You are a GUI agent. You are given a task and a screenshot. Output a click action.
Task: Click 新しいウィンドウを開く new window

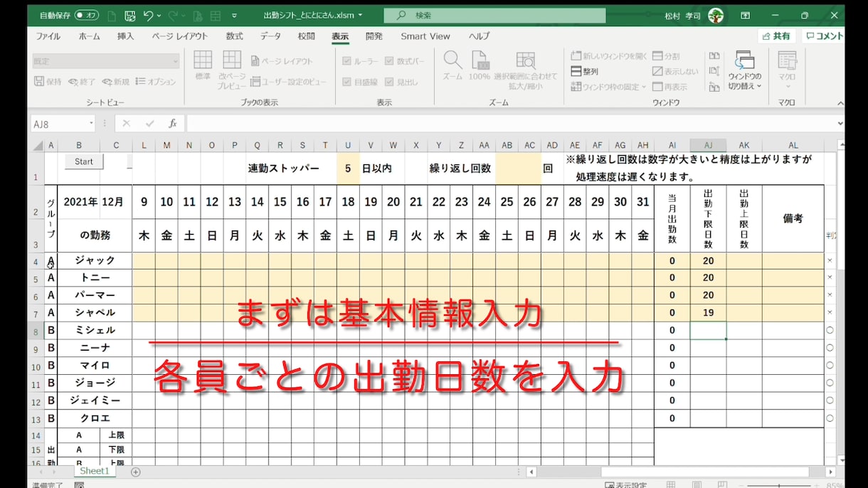609,55
